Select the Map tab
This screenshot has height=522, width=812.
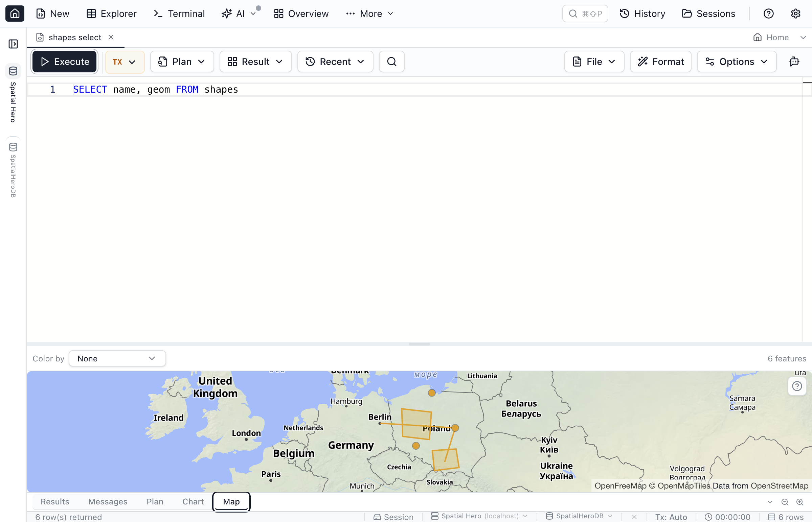pos(231,501)
